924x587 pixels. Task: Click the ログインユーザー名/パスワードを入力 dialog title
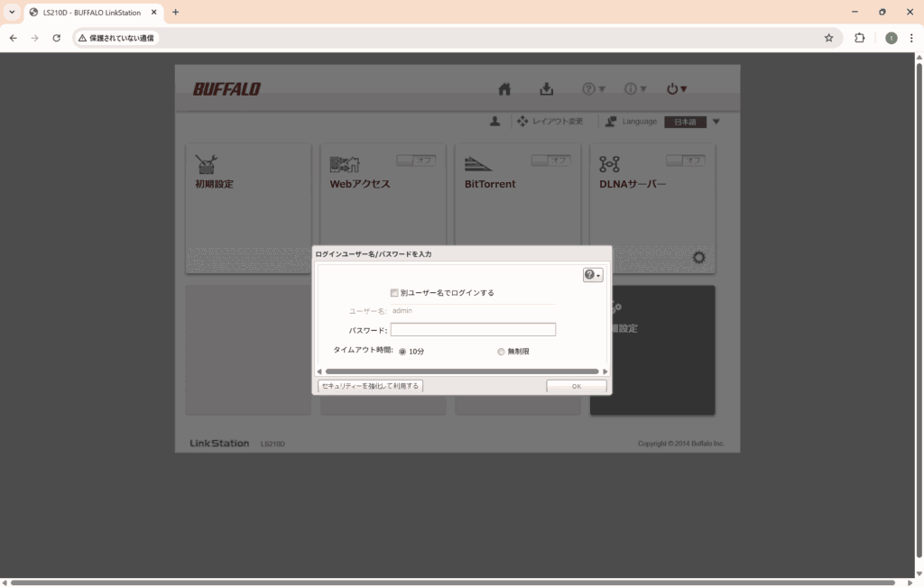pos(374,254)
